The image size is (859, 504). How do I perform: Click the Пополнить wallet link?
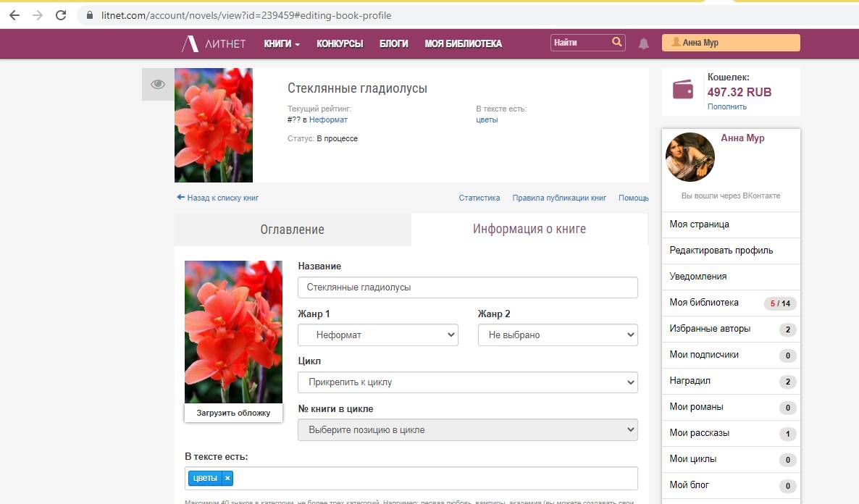point(726,106)
